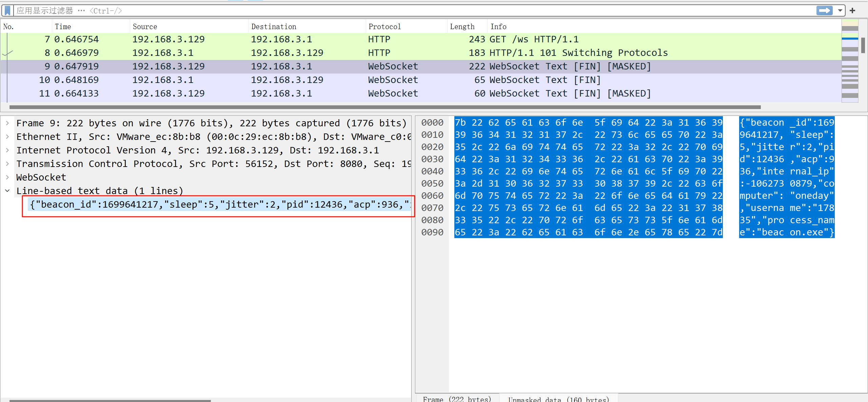Sort by the Protocol column header
The image size is (868, 402).
(x=384, y=26)
